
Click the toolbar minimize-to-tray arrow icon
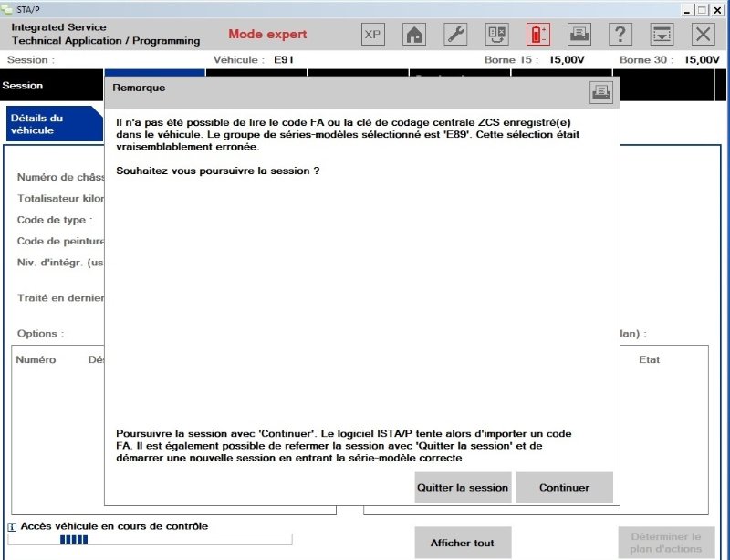662,35
